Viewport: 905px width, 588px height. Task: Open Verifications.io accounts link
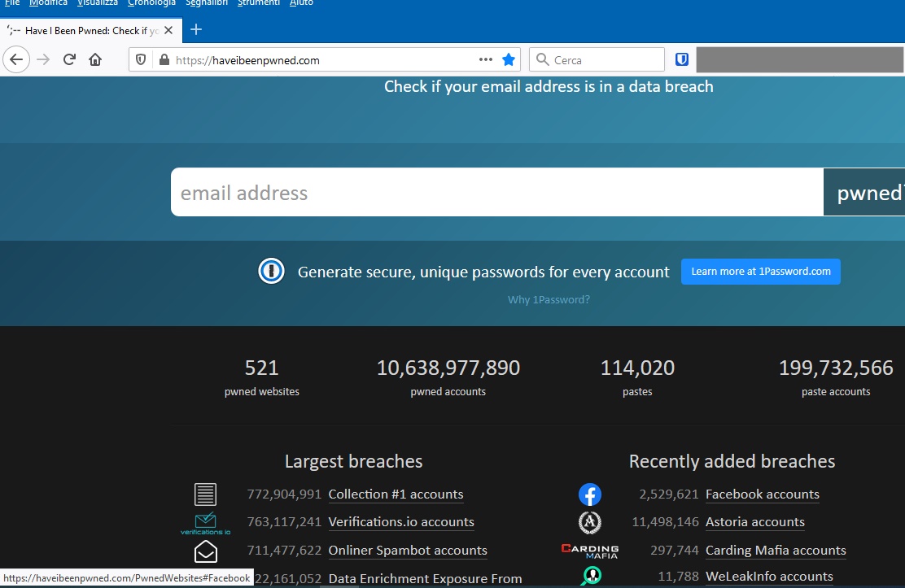(401, 522)
